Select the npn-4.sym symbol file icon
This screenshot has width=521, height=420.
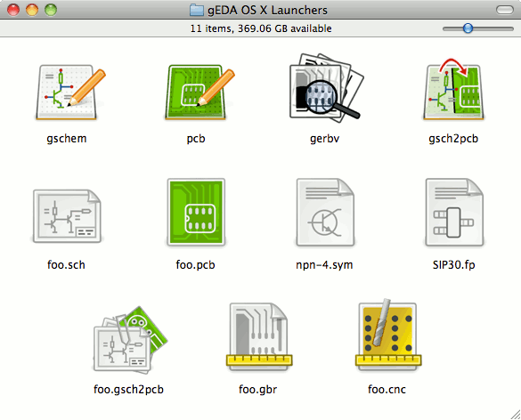pos(325,212)
